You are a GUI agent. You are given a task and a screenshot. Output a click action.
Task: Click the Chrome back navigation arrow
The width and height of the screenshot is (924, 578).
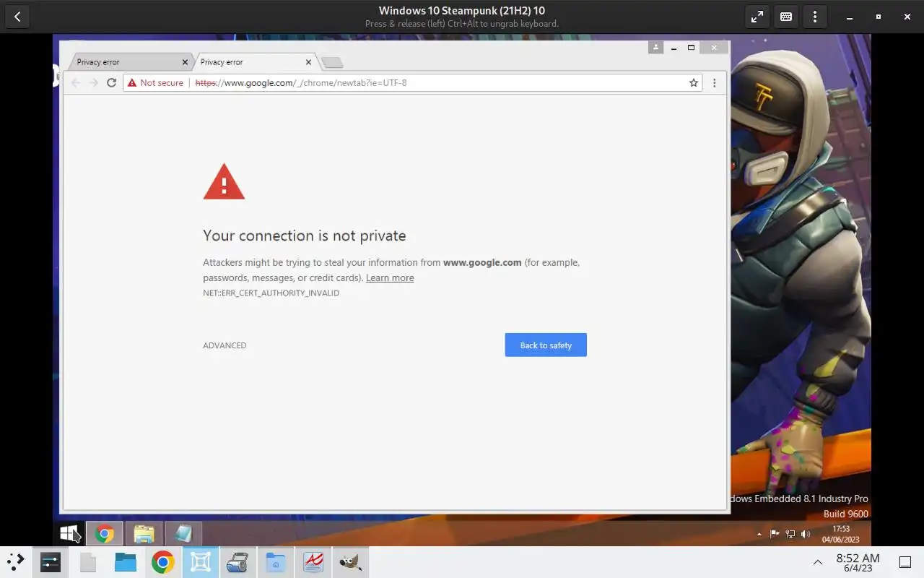(x=76, y=83)
